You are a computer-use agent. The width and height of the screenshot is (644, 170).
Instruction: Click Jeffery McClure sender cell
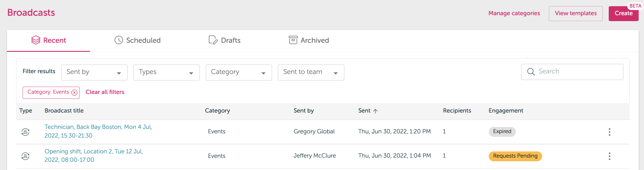coord(315,156)
